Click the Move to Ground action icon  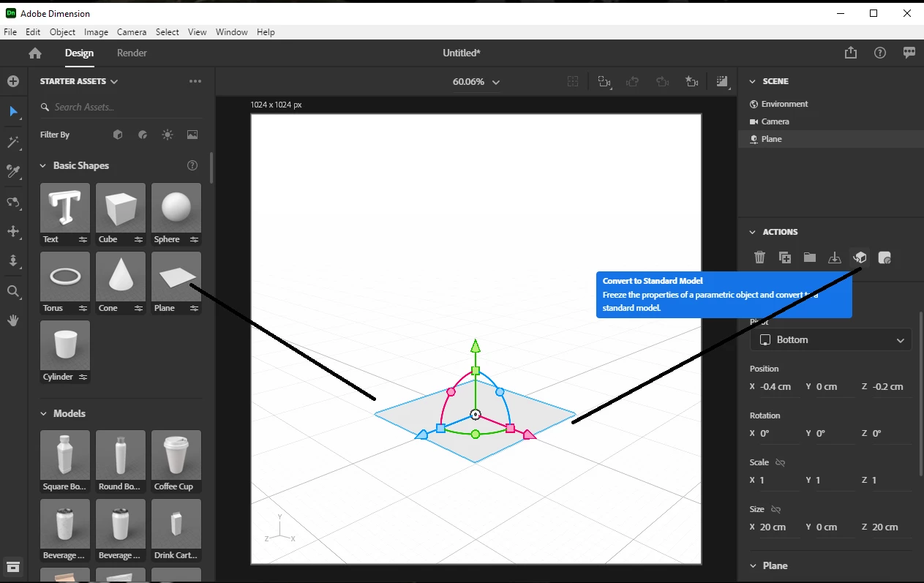tap(835, 257)
